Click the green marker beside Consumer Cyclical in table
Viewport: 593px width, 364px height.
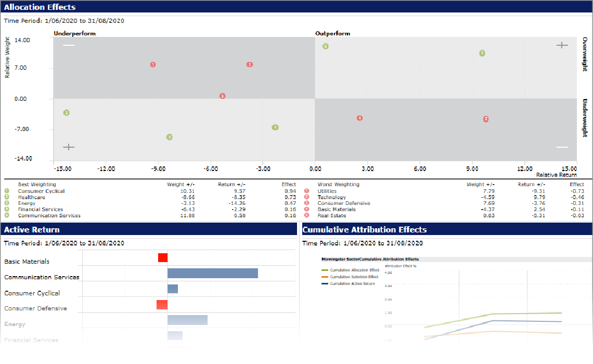pos(7,191)
